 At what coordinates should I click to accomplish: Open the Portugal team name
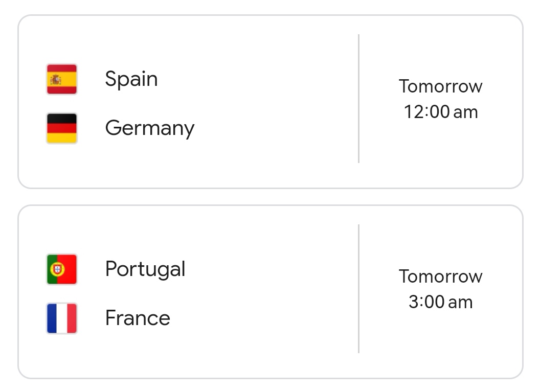[x=145, y=269]
